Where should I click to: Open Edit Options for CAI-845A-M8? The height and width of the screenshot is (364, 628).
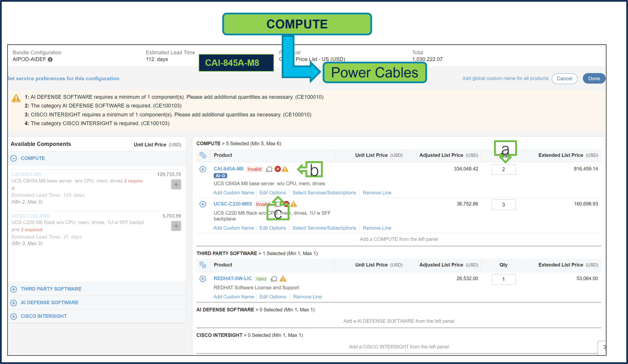click(x=273, y=192)
